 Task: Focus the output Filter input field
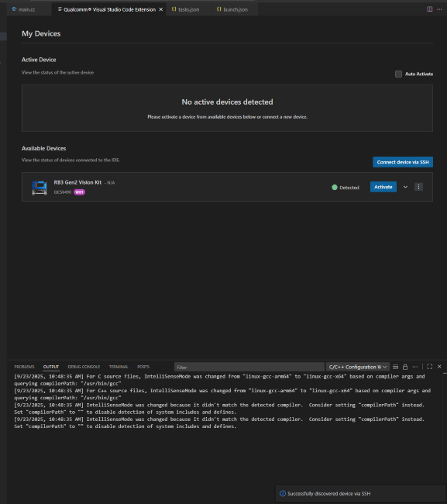249,367
